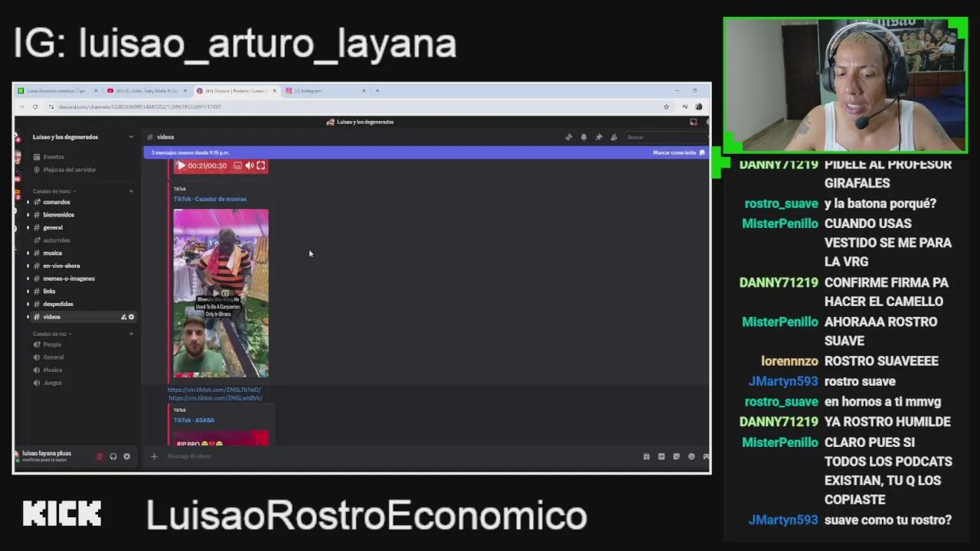Open the TikTok - Cazador de momias link

210,199
